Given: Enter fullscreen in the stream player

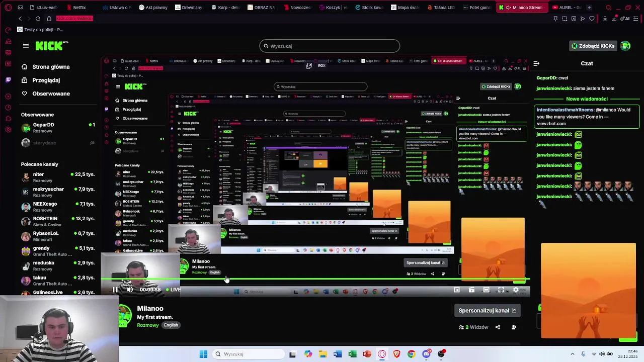Looking at the screenshot, I should click(x=501, y=290).
